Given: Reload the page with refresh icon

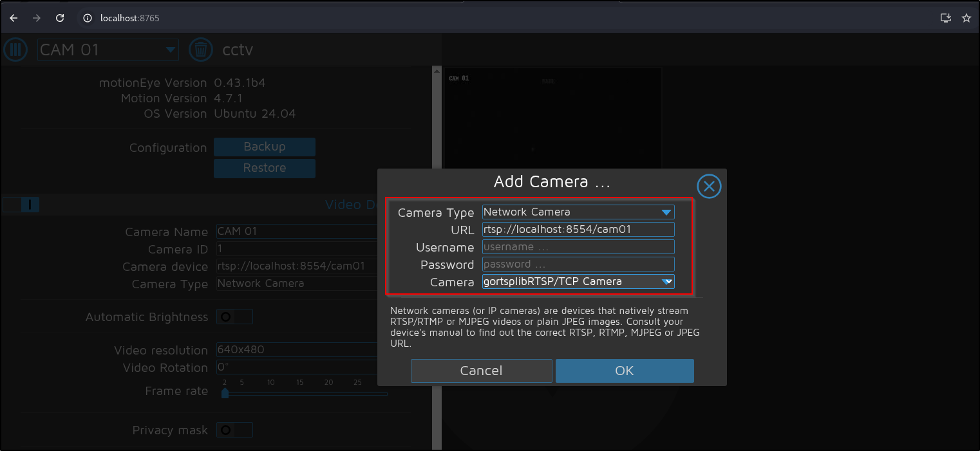Looking at the screenshot, I should (x=60, y=18).
